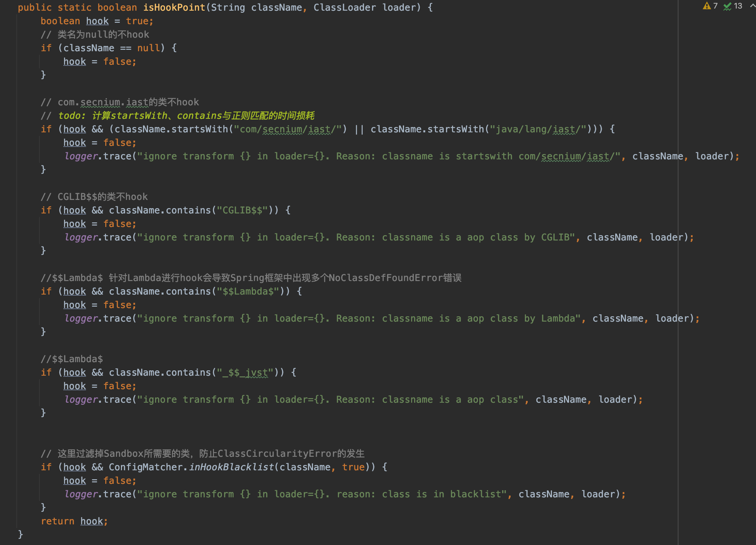Click the warnings count number 7
This screenshot has height=545, width=756.
[715, 6]
